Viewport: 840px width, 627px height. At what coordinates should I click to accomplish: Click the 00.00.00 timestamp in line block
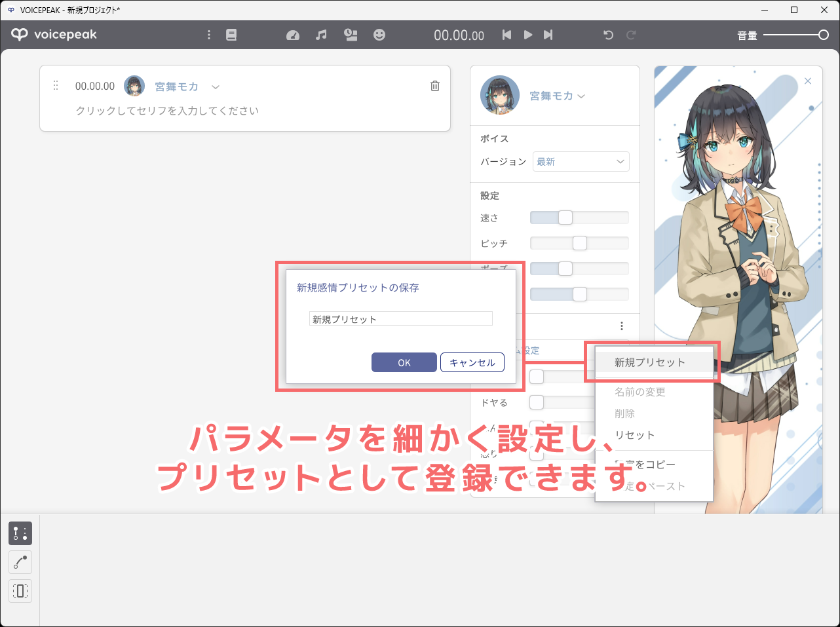point(95,86)
